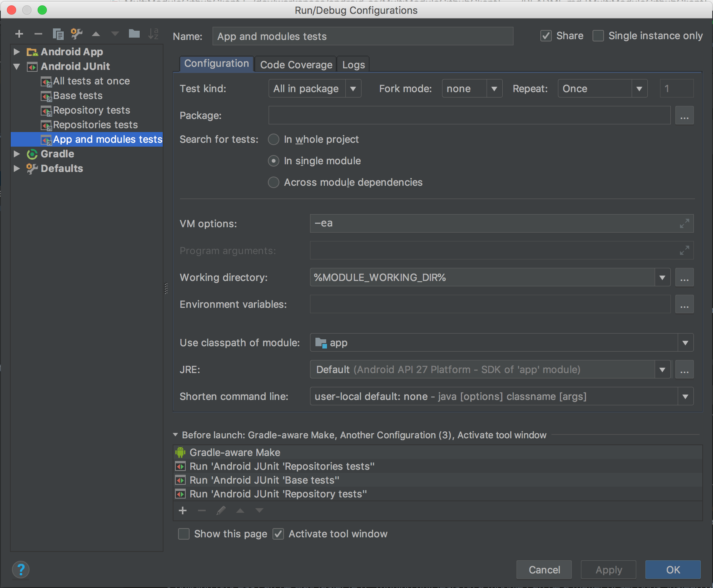The height and width of the screenshot is (588, 713).
Task: Open Working directory dropdown arrow
Action: coord(662,277)
